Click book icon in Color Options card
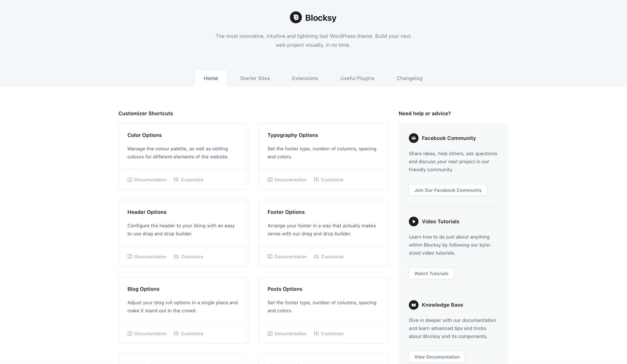This screenshot has height=364, width=627. tap(130, 180)
